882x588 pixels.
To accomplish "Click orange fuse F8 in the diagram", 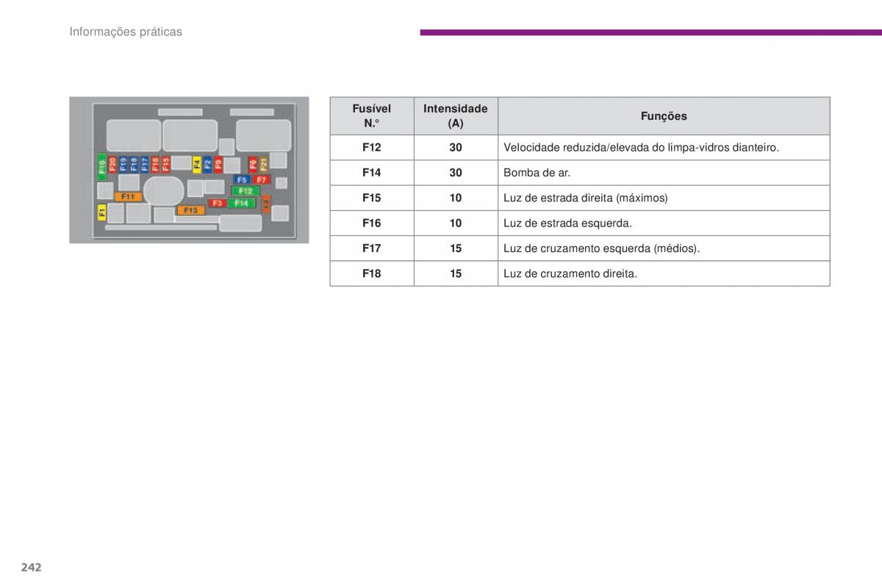I will 266,204.
